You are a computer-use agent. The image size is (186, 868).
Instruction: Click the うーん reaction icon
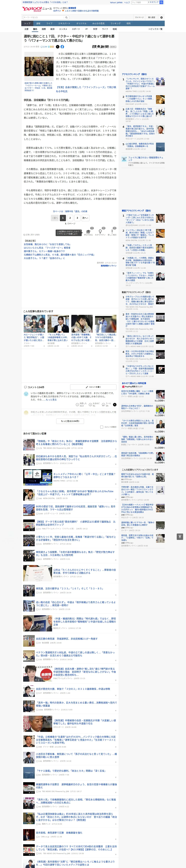[103, 404]
